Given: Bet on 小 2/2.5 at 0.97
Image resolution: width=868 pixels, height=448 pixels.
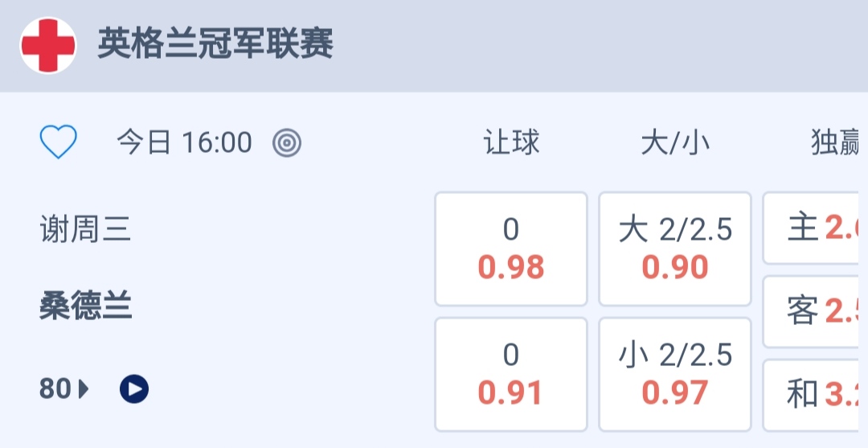Looking at the screenshot, I should (675, 374).
